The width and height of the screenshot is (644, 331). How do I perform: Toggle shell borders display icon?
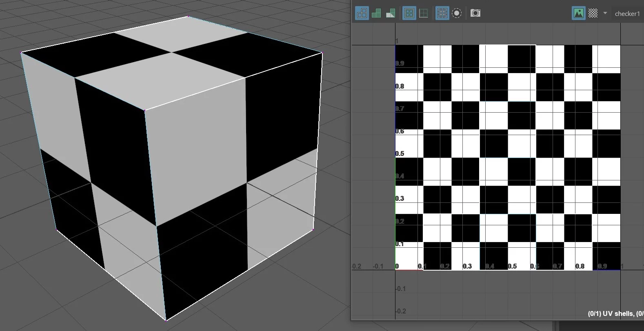(424, 13)
